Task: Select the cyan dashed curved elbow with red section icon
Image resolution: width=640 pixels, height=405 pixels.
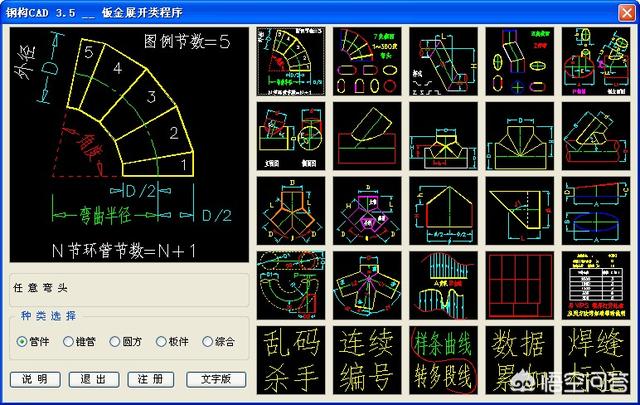Action: [291, 285]
